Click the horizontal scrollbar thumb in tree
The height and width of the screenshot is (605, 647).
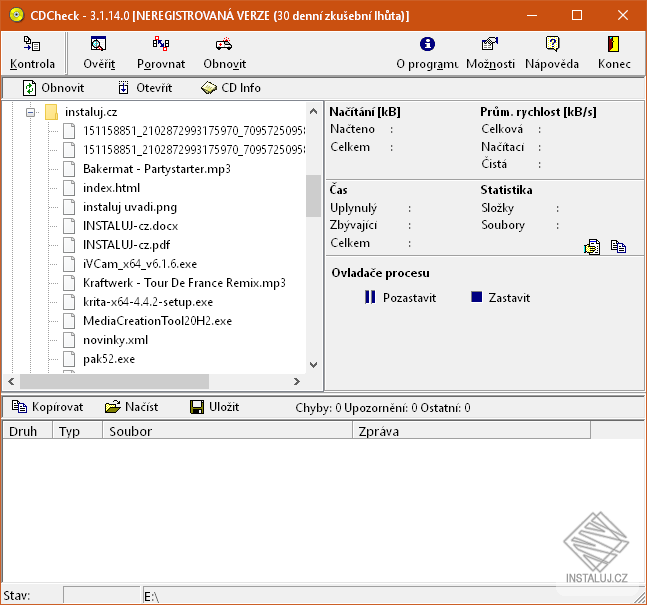(114, 381)
